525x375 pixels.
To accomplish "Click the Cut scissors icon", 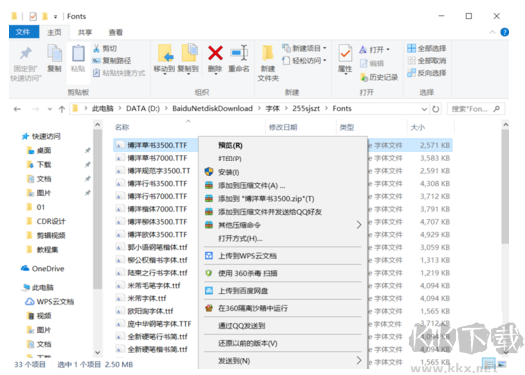I will [96, 49].
